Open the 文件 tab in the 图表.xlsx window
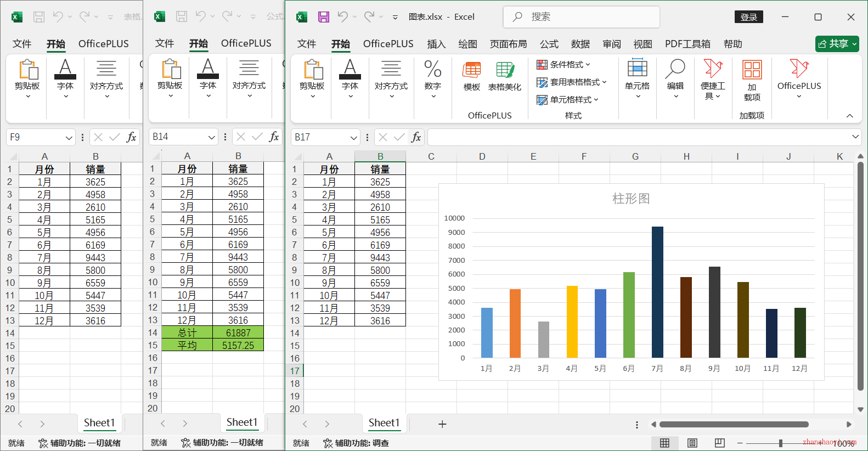 tap(307, 44)
